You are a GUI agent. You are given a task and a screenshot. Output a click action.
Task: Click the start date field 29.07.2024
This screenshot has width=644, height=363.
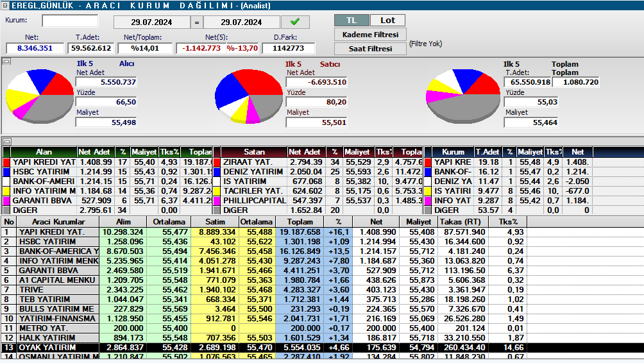pyautogui.click(x=151, y=22)
